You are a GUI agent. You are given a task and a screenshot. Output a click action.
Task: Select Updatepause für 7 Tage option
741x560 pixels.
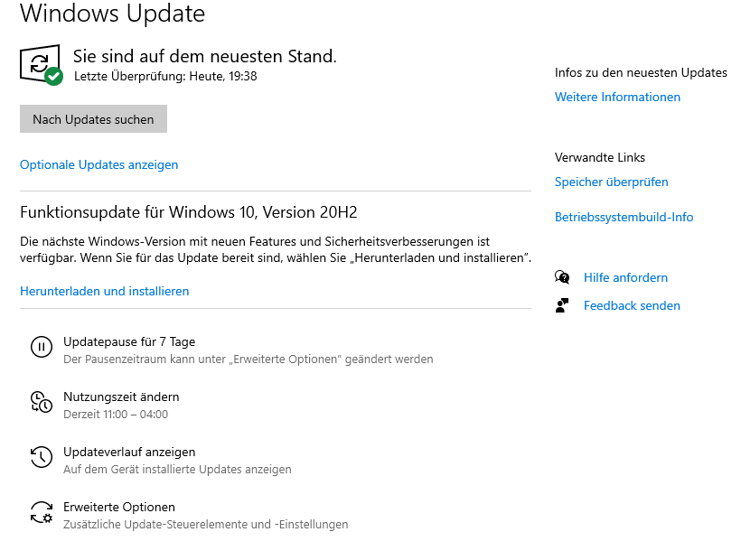(232, 350)
